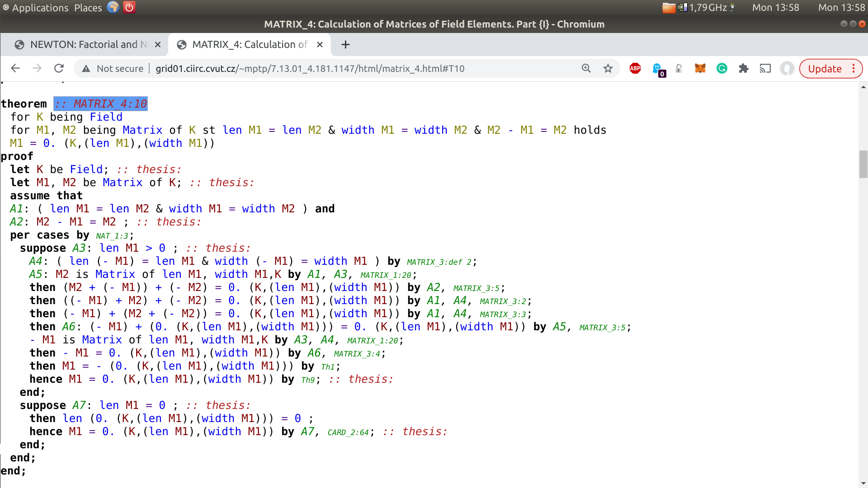This screenshot has height=488, width=868.
Task: Bookmark this page with the star
Action: pyautogui.click(x=608, y=68)
